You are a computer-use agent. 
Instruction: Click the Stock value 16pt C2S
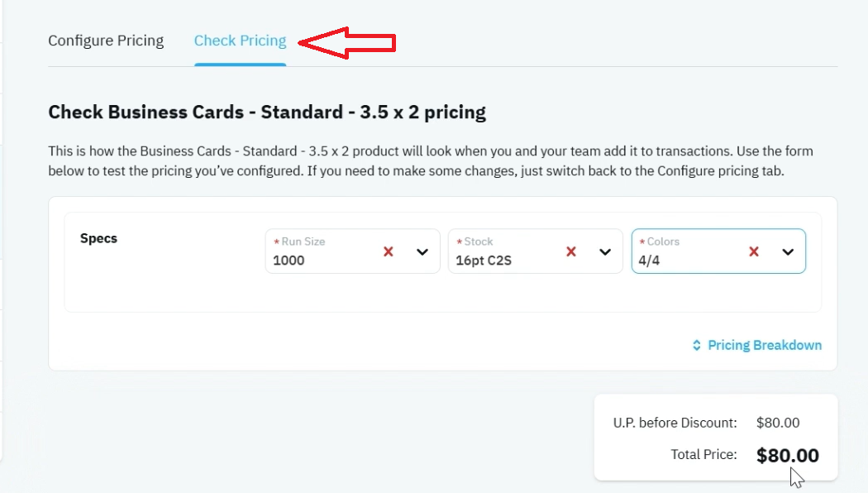(484, 261)
